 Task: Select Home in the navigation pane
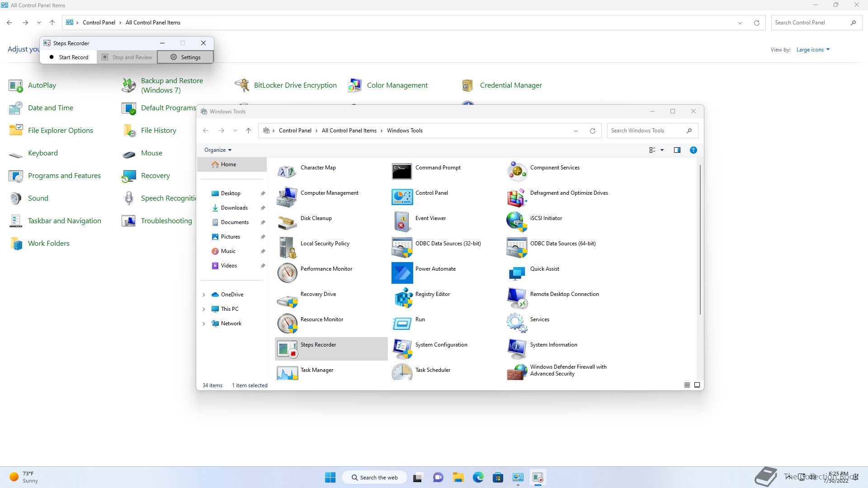(x=232, y=164)
